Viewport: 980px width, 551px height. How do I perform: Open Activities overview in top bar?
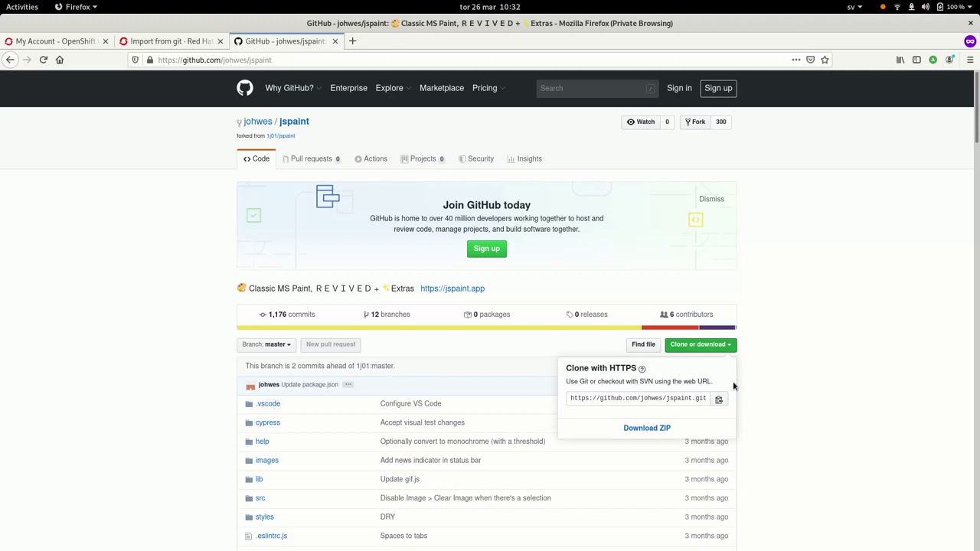click(22, 7)
